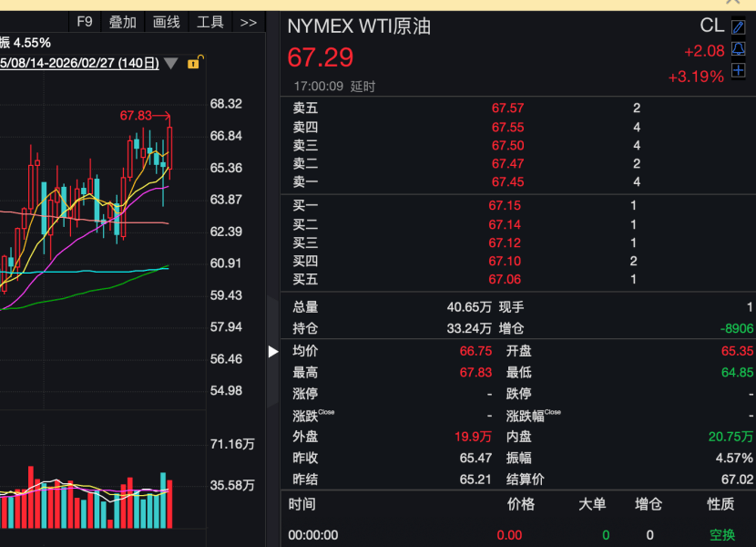
Task: Click the 时间 column header
Action: coord(302,504)
